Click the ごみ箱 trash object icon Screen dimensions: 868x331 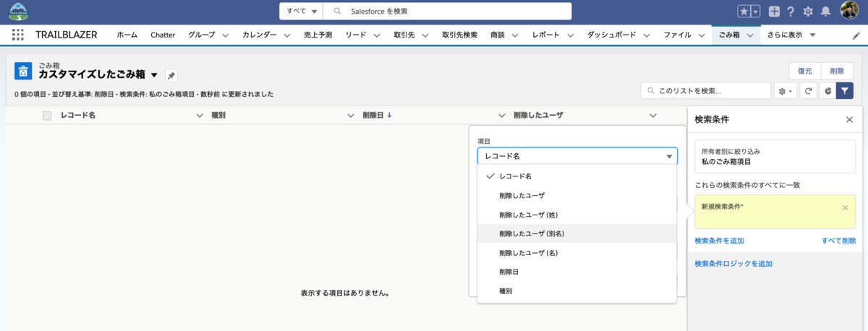point(23,71)
